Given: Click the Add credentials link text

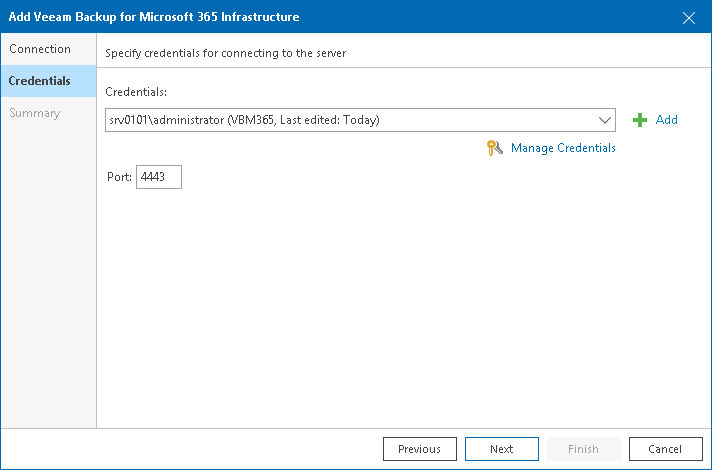Looking at the screenshot, I should [667, 120].
